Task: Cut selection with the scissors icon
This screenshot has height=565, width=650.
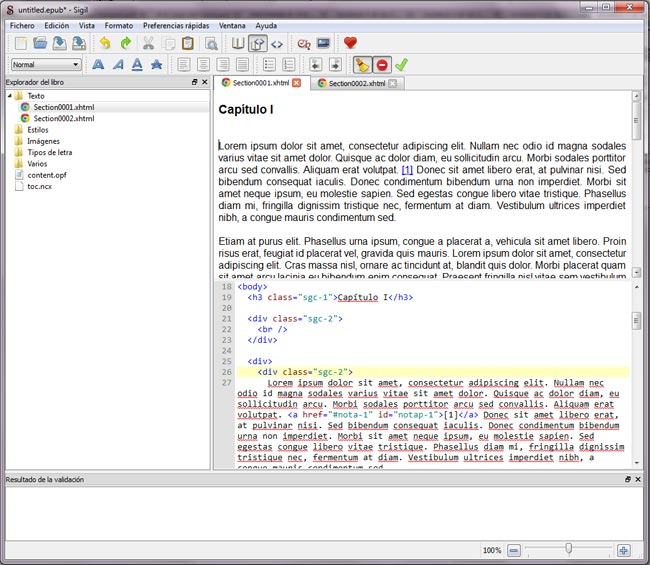Action: coord(148,43)
